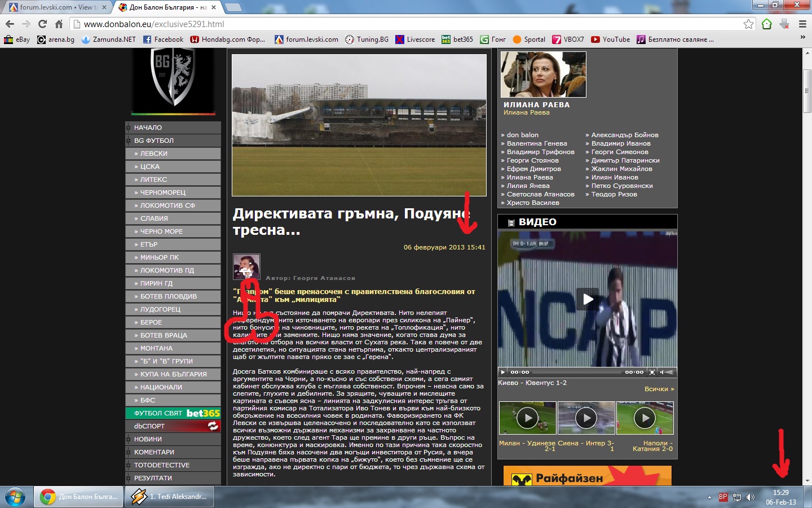The height and width of the screenshot is (508, 812).
Task: Open the YouTube bookmark
Action: [611, 40]
